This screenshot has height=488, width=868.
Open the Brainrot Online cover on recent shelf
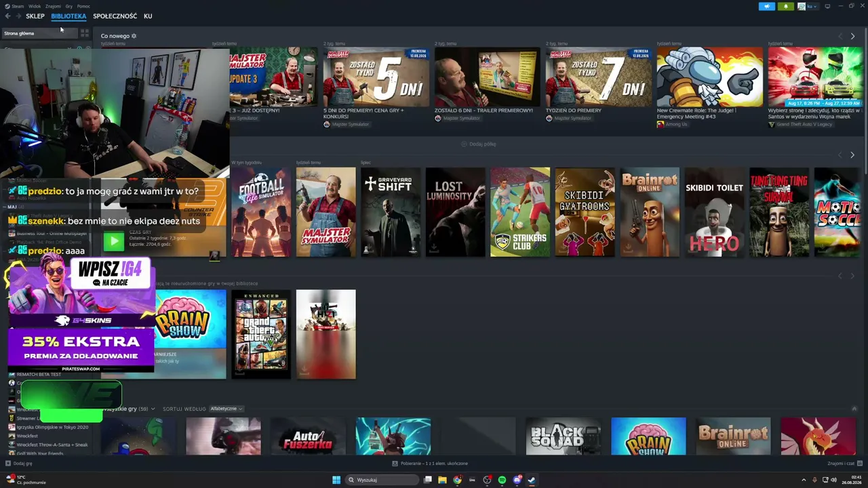point(650,212)
